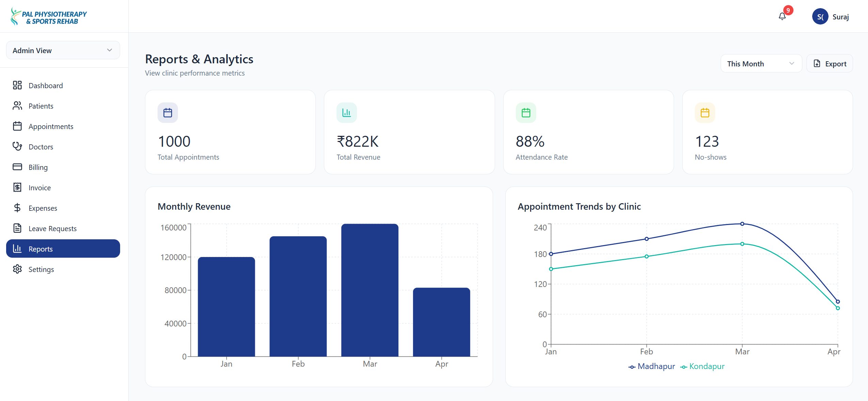This screenshot has width=868, height=401.
Task: Toggle Kondapur legend entry
Action: (x=702, y=366)
